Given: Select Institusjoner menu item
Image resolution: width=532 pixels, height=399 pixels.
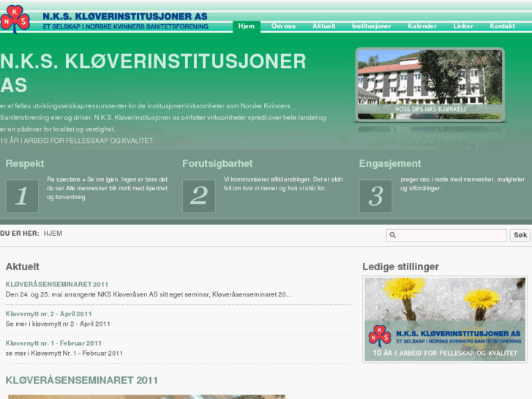Looking at the screenshot, I should 372,26.
